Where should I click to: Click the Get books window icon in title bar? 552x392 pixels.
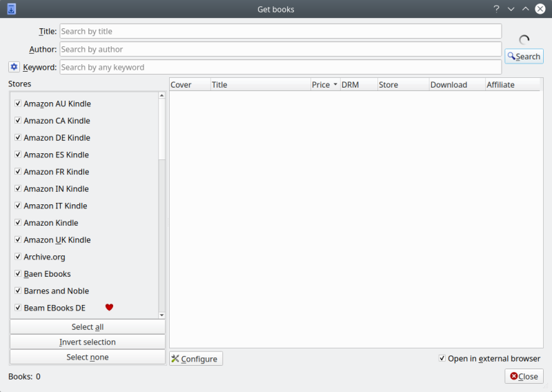tap(11, 9)
